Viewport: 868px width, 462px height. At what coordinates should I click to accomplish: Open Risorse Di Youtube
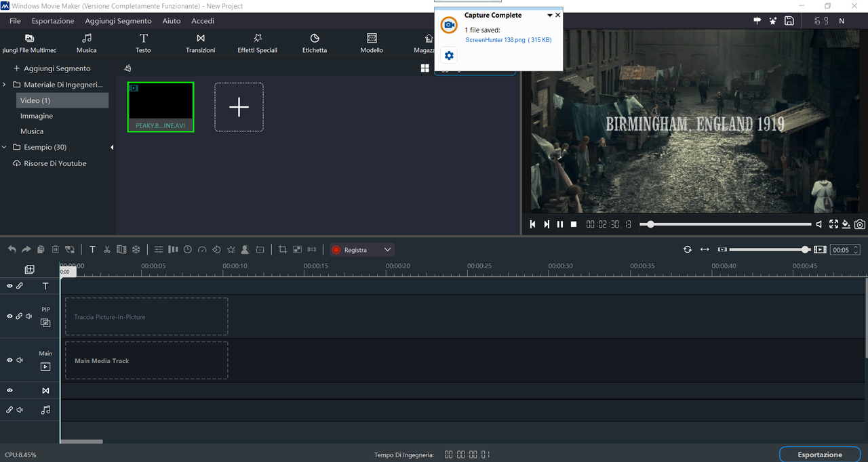(50, 163)
